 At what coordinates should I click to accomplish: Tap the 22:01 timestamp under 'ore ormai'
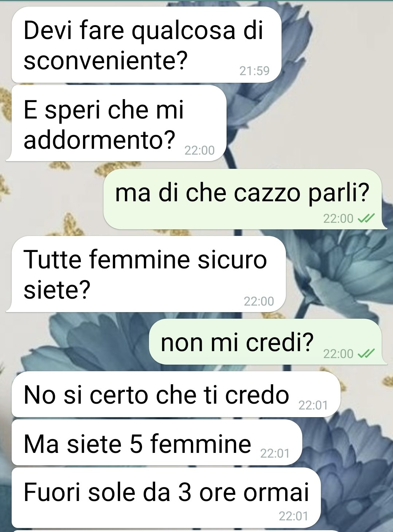point(294,516)
